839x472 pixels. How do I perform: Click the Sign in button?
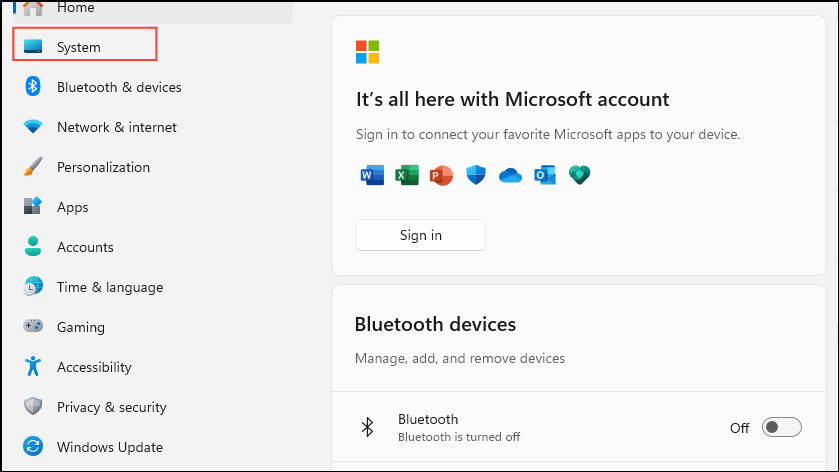pyautogui.click(x=421, y=235)
